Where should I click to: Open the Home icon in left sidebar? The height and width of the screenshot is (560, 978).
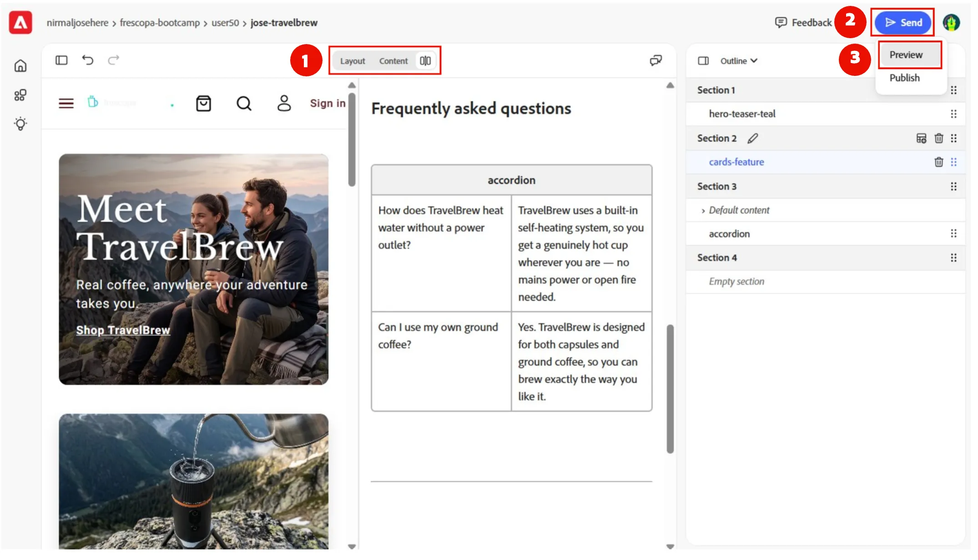20,66
